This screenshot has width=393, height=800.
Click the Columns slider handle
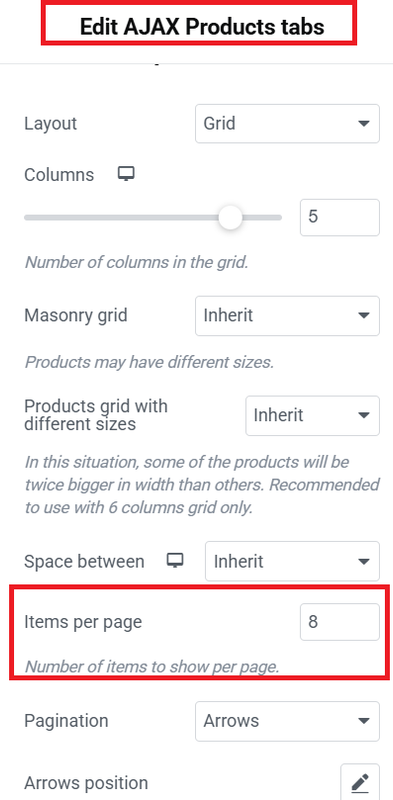(230, 217)
